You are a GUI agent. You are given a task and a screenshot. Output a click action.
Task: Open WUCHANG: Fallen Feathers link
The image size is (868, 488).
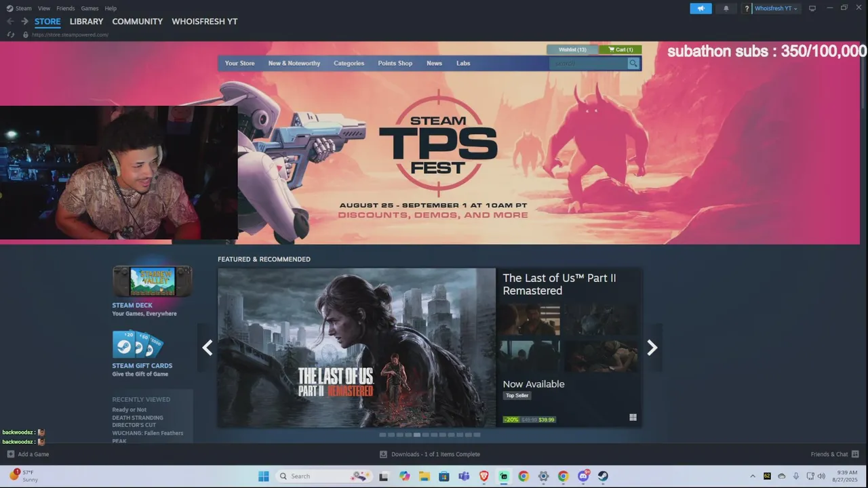click(148, 433)
